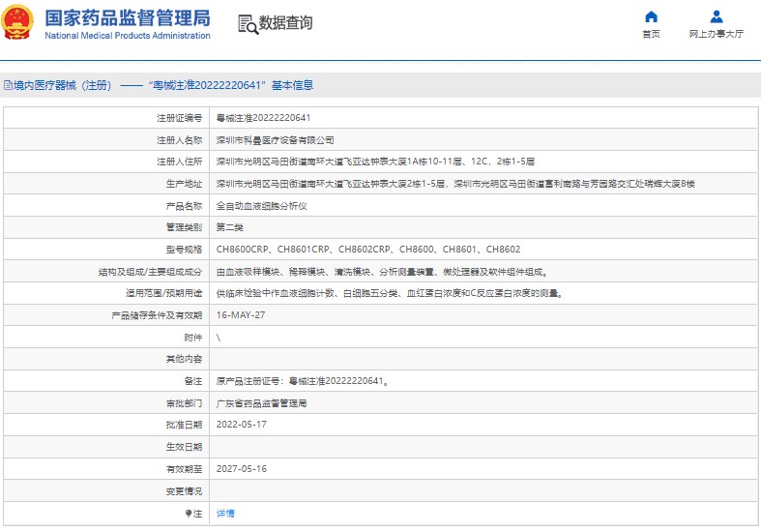Open the 数据查询 search icon
Viewport: 761px width, 532px height.
tap(248, 24)
